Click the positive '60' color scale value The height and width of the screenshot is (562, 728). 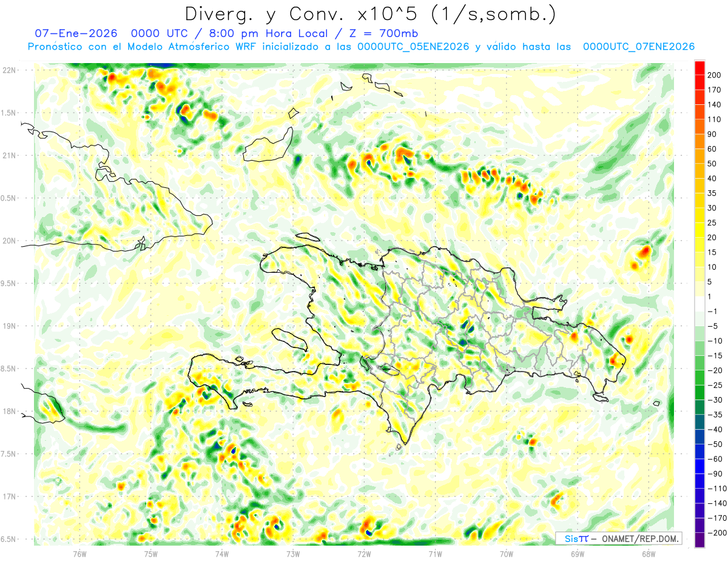tap(713, 149)
